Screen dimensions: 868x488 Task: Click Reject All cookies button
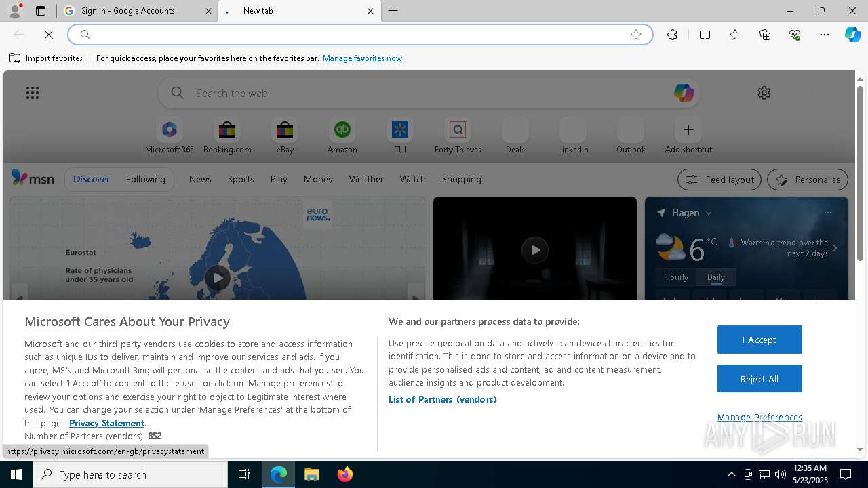point(759,379)
